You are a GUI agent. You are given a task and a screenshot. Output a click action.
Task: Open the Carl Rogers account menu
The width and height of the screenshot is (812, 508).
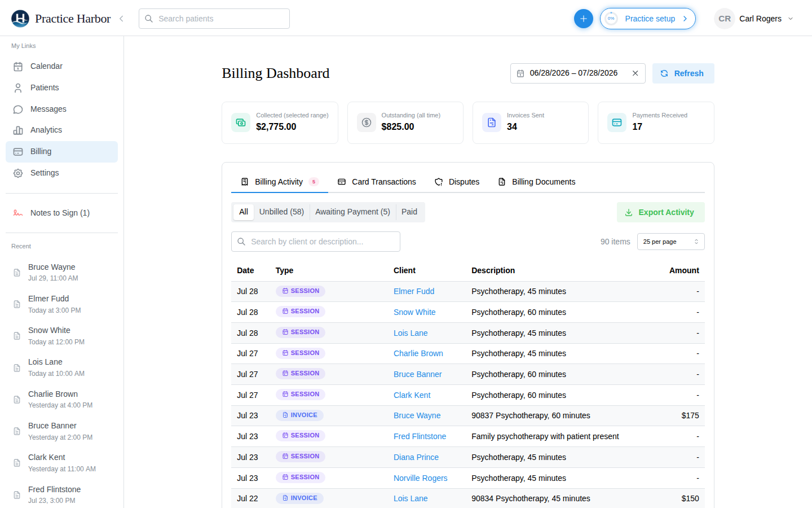(x=754, y=19)
